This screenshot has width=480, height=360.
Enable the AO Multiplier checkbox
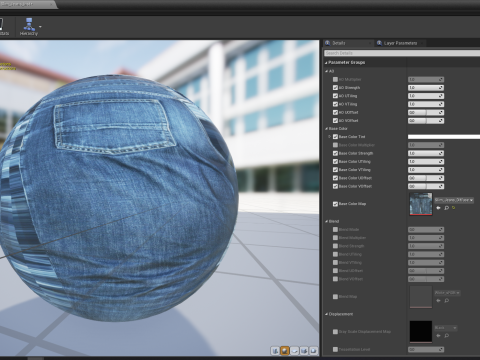click(x=335, y=79)
